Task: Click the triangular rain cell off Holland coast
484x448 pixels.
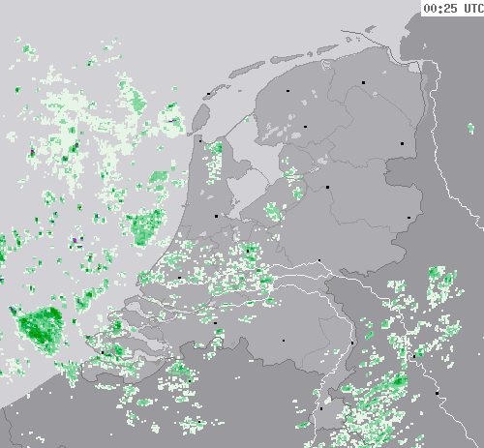Action: (x=145, y=225)
